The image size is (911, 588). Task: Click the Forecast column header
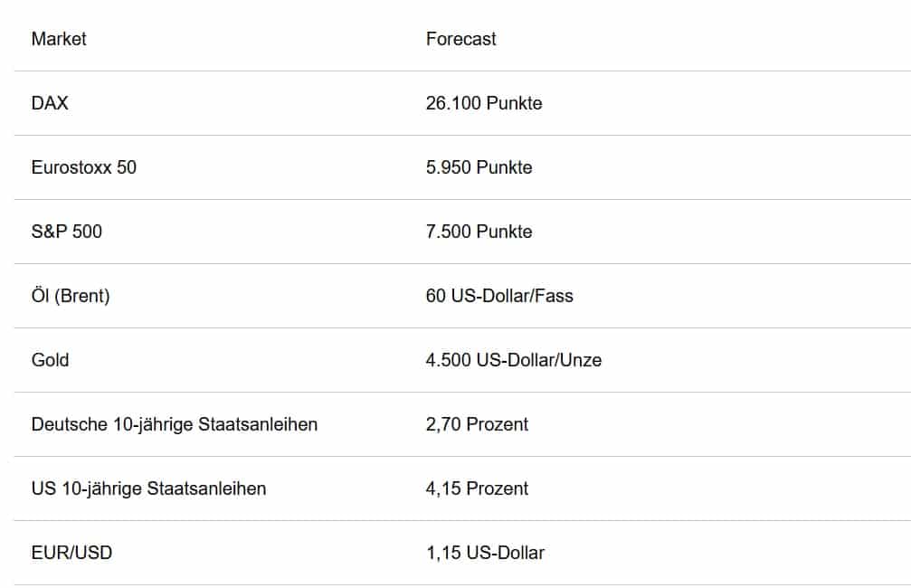coord(460,39)
